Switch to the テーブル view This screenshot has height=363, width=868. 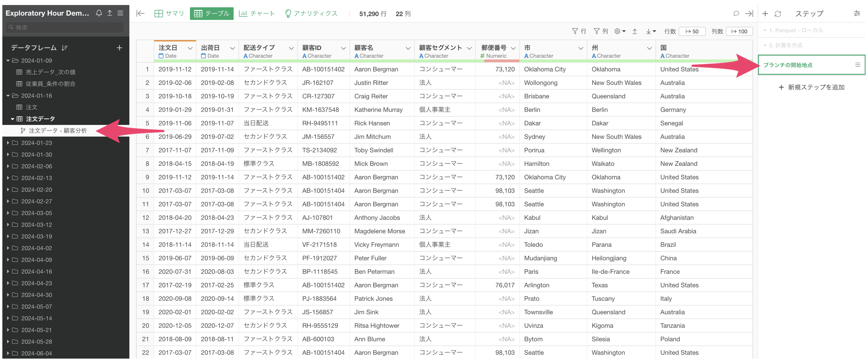(x=211, y=14)
